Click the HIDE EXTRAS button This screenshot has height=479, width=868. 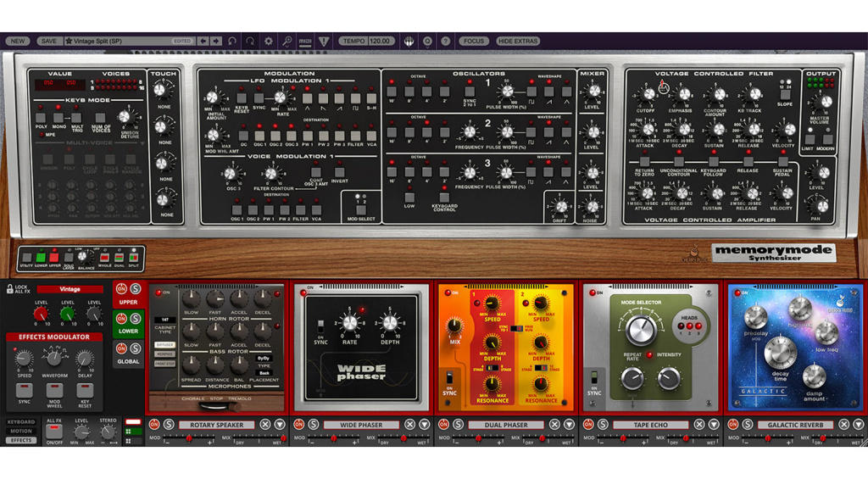[x=518, y=41]
